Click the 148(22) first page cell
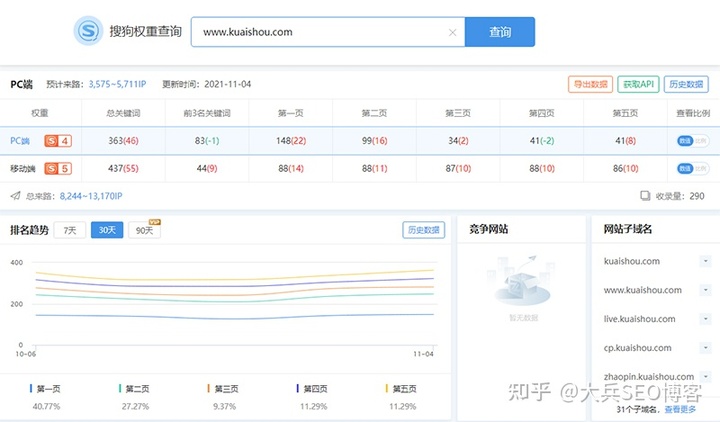The height and width of the screenshot is (422, 720). [291, 141]
